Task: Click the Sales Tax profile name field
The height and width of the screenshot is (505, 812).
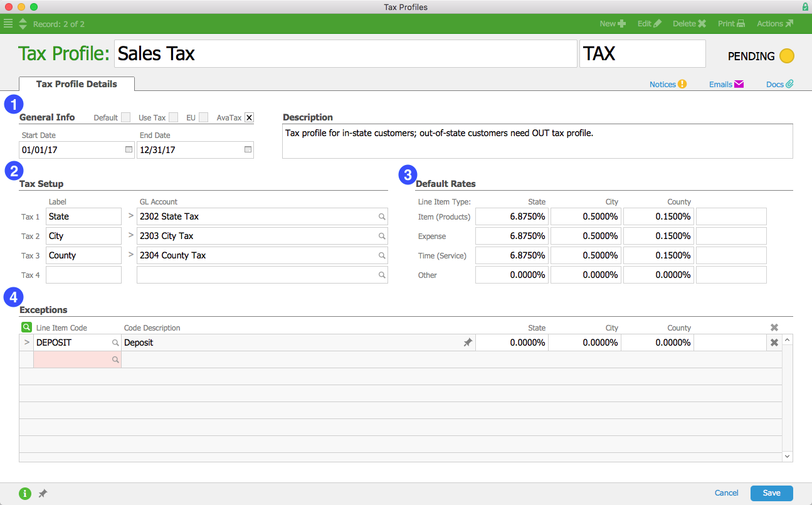Action: 345,54
